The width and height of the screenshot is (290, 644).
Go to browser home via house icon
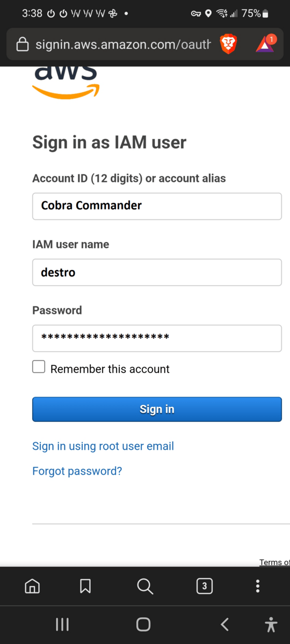tap(32, 586)
